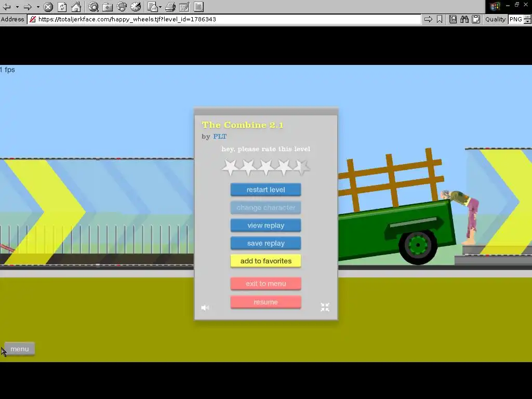Screen dimensions: 532x399
Task: Click the text document toolbar icon
Action: (x=198, y=7)
